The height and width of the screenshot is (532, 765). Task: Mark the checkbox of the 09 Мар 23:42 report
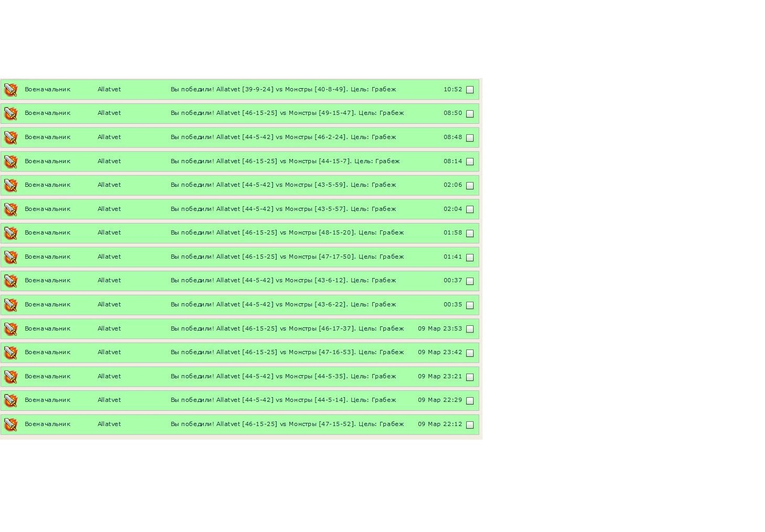470,353
